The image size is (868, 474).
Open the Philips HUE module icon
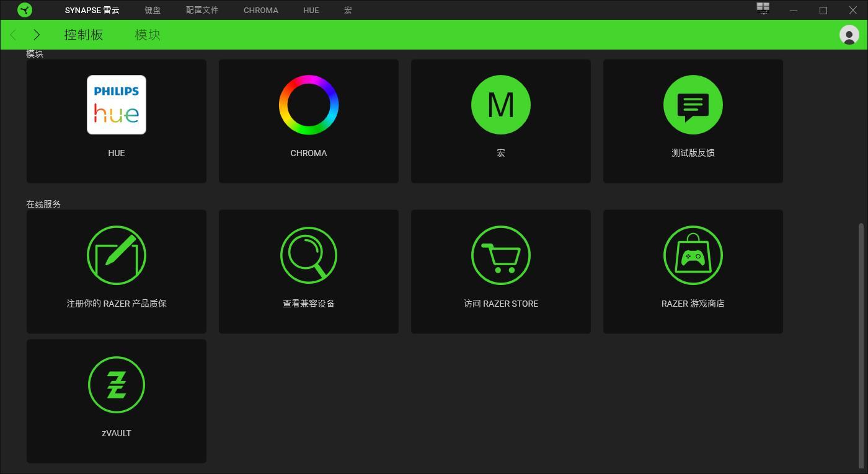point(117,105)
